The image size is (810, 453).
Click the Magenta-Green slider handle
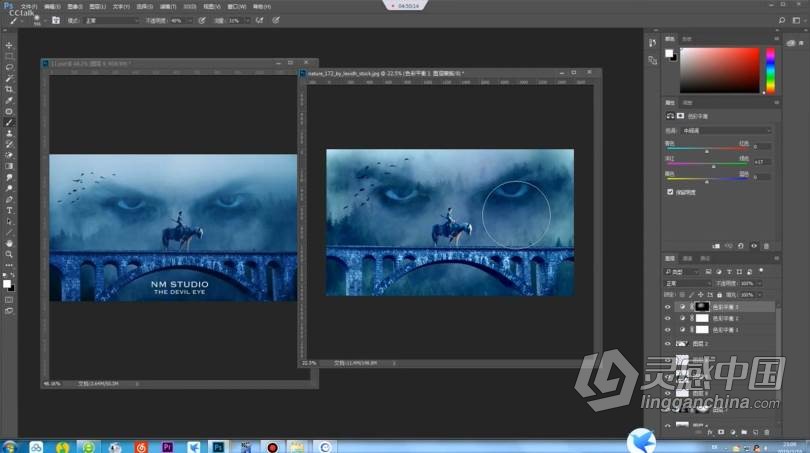(x=713, y=166)
